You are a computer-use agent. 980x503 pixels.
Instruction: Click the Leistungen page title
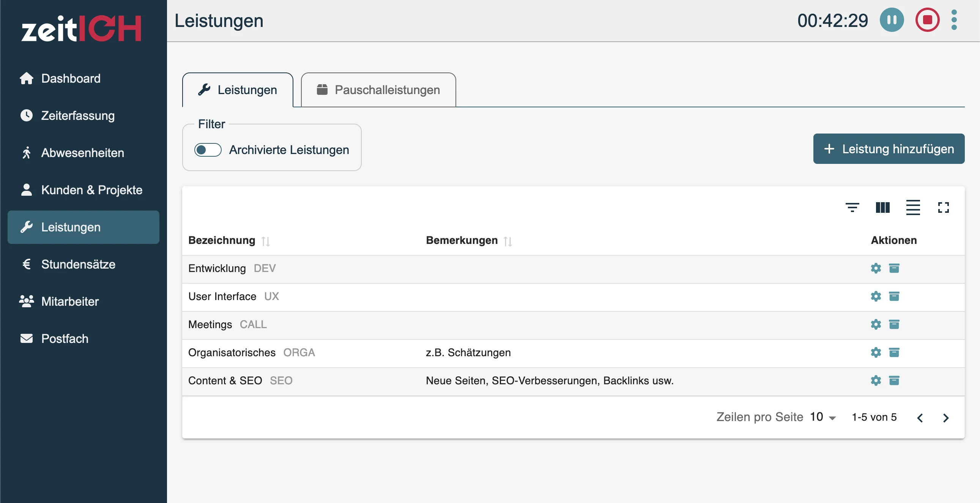point(219,20)
